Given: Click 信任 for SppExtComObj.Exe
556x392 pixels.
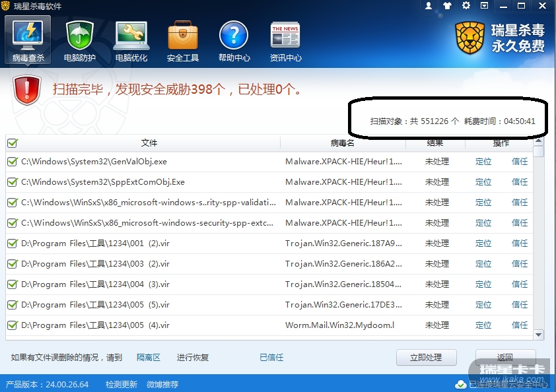Looking at the screenshot, I should 520,182.
